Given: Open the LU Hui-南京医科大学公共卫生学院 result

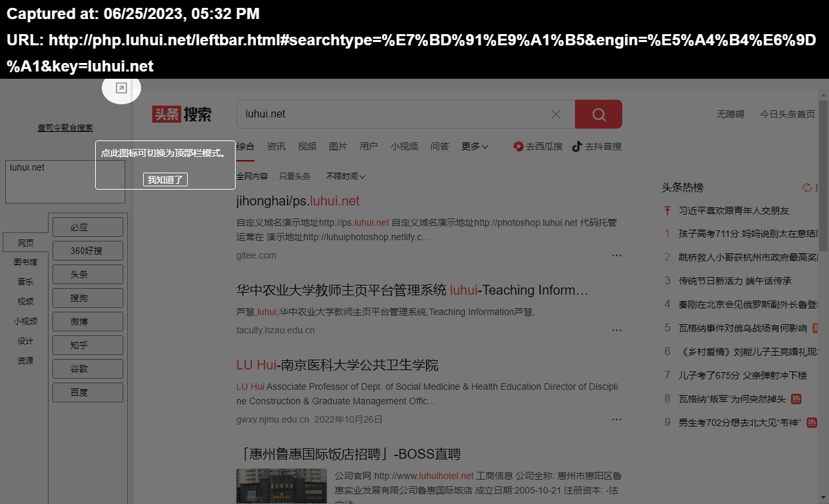Looking at the screenshot, I should (x=337, y=365).
